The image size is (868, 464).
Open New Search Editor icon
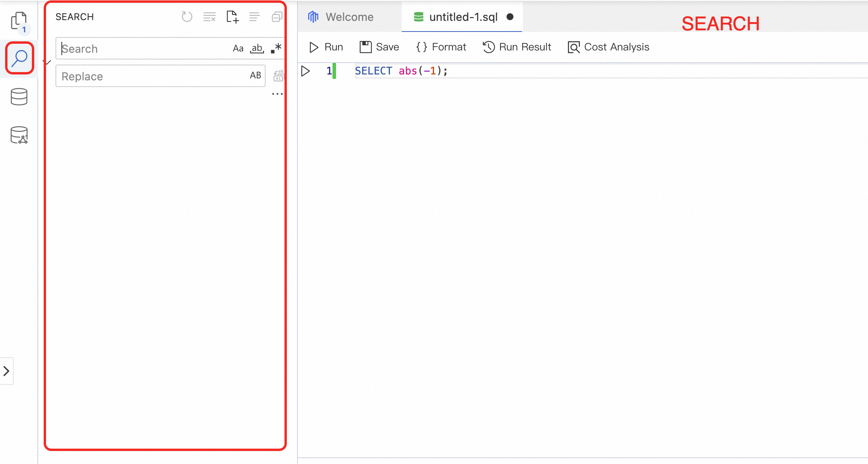pyautogui.click(x=232, y=17)
